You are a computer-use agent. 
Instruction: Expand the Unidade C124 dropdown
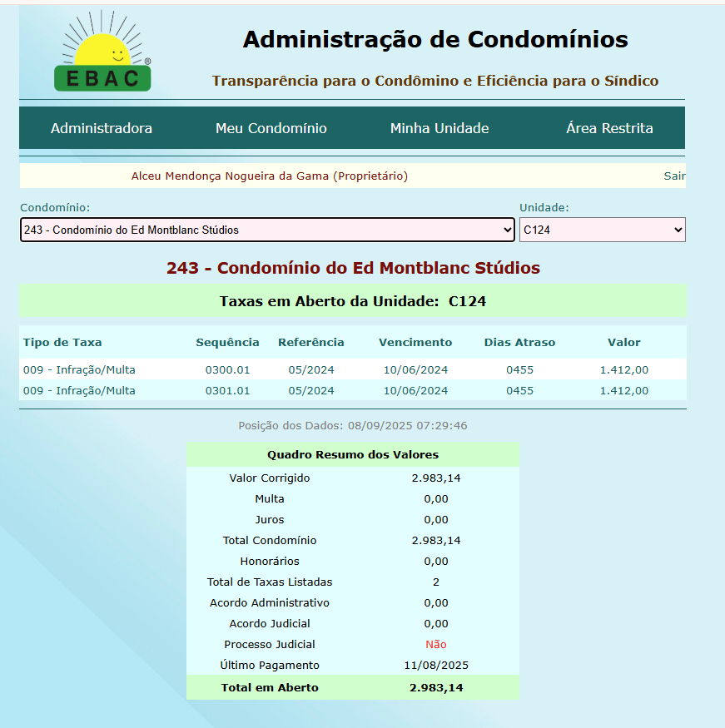[602, 230]
